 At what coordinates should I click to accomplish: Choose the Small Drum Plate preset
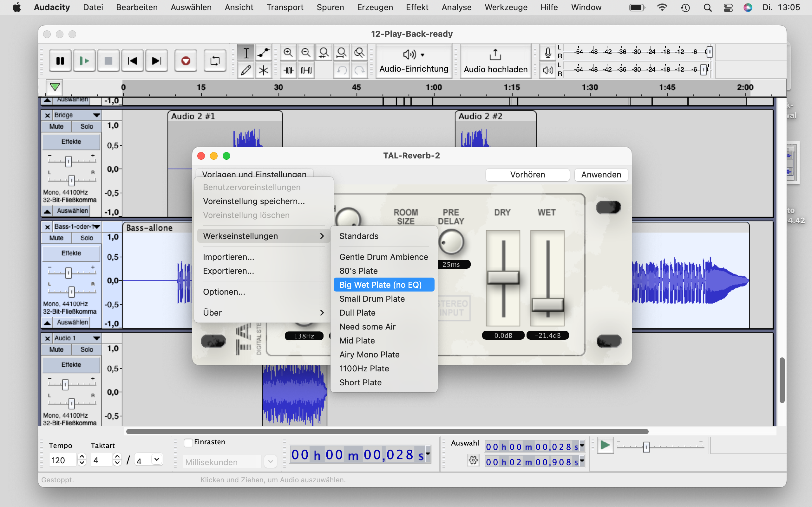(x=372, y=299)
